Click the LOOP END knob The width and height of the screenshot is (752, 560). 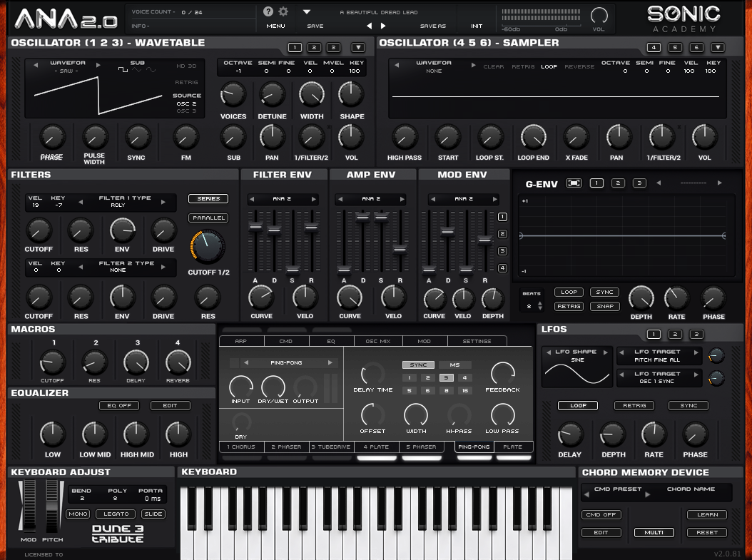[x=533, y=138]
